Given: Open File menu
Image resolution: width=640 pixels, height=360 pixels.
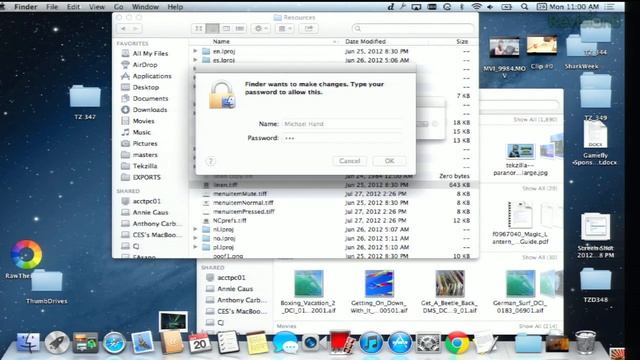Looking at the screenshot, I should pos(52,7).
